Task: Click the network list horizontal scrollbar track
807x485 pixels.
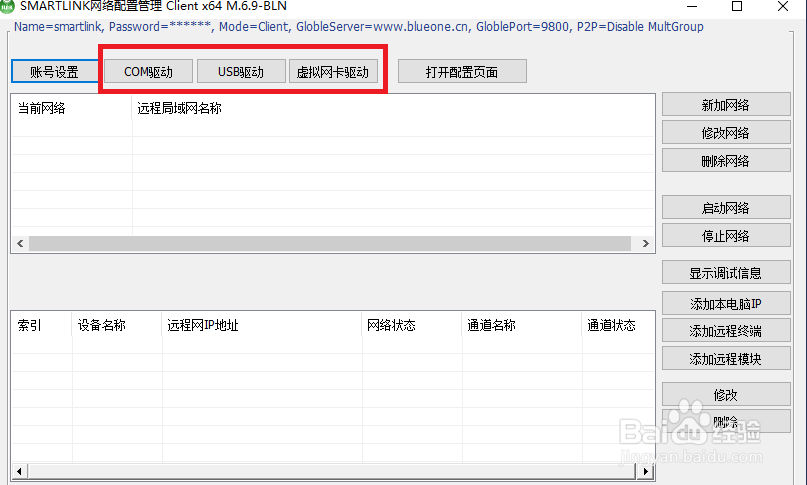Action: click(330, 244)
